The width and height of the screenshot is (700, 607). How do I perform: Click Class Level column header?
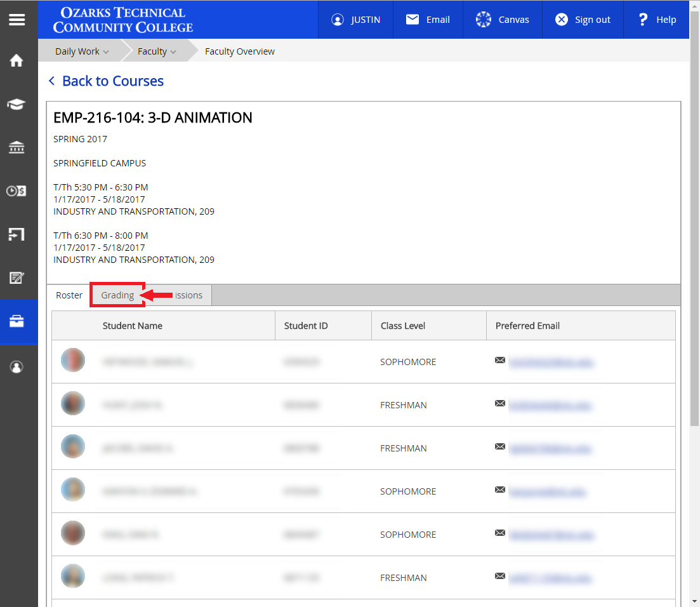[403, 326]
